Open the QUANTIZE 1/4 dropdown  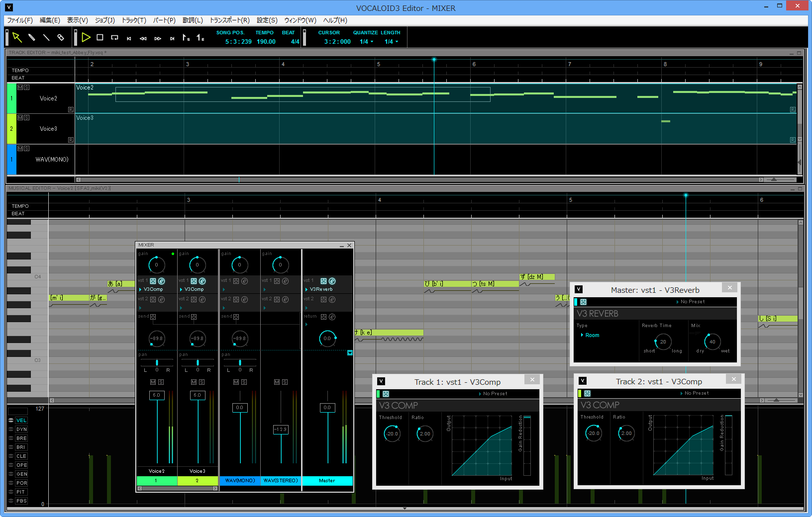[366, 42]
